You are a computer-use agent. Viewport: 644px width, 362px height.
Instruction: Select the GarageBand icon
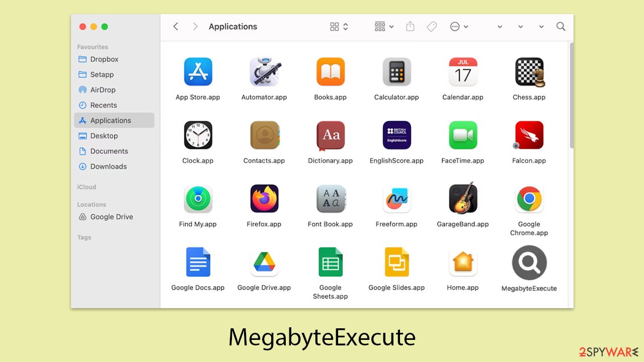pos(462,198)
